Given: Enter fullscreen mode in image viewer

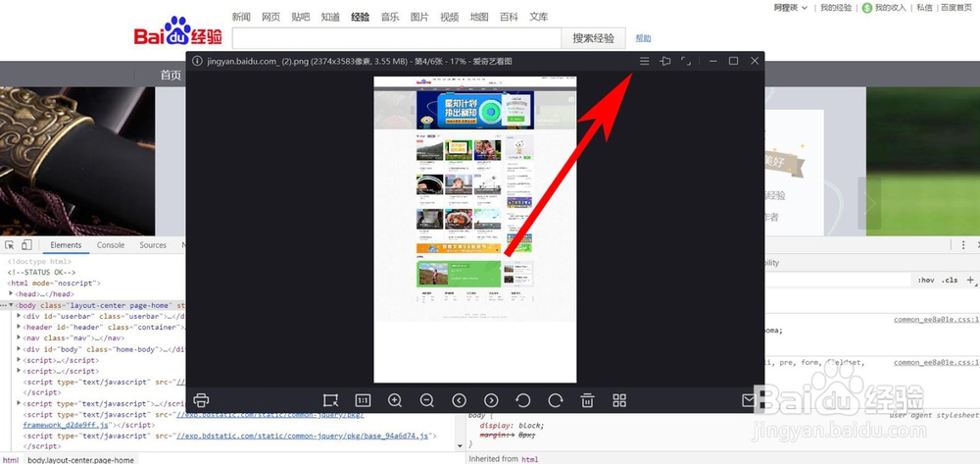Looking at the screenshot, I should pos(686,61).
